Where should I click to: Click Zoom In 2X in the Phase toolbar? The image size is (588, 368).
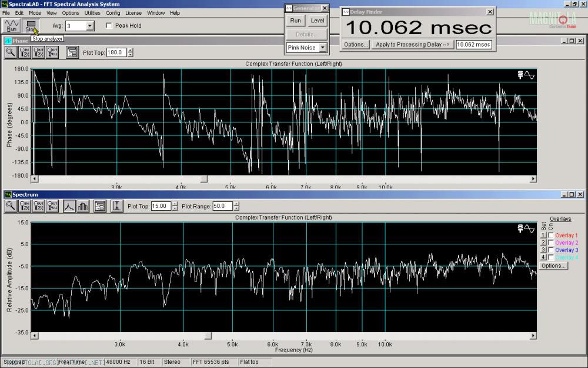pos(25,52)
